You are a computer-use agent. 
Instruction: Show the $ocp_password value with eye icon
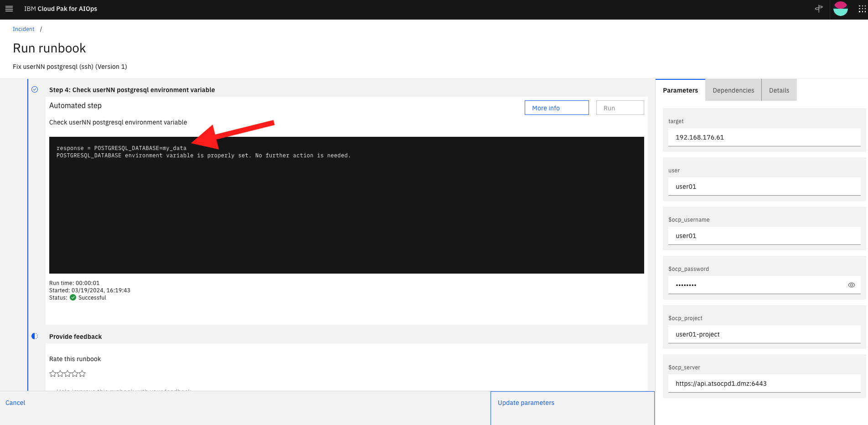tap(851, 285)
